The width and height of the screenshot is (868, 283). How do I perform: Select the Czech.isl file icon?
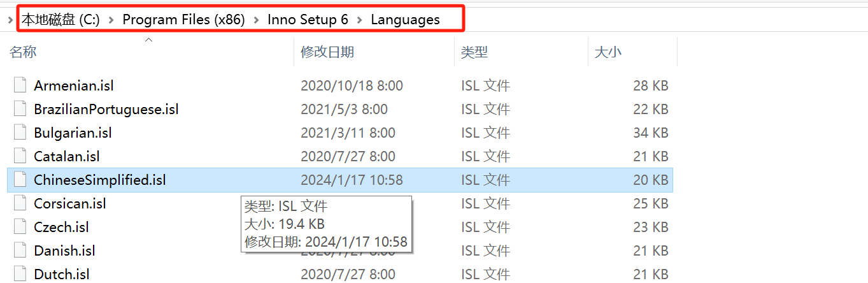[x=20, y=227]
